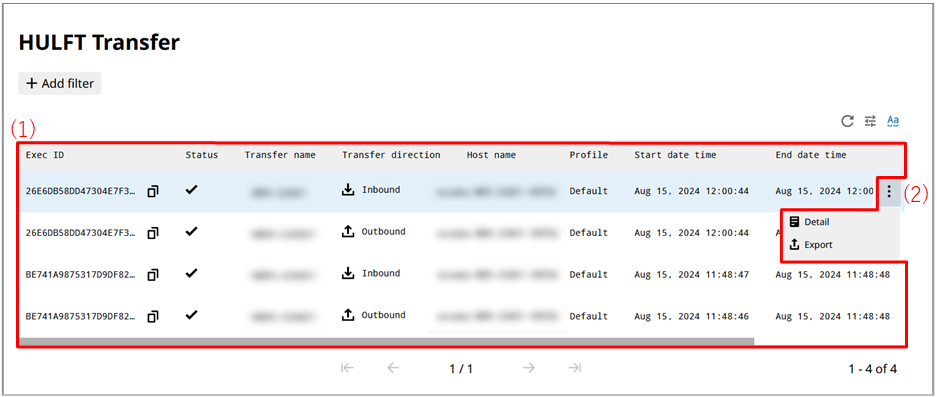Sort by the Start date time column header
937x397 pixels.
(x=675, y=155)
